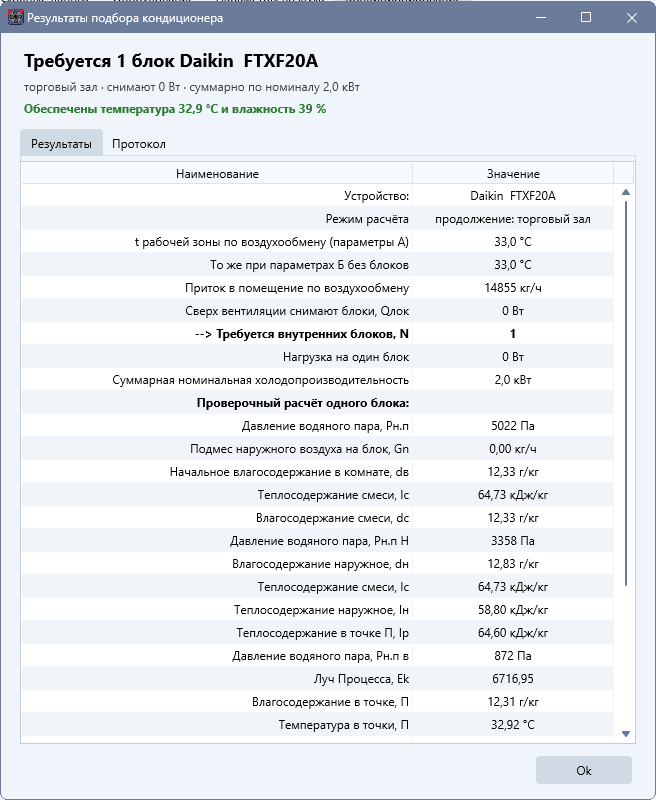Select the Режим расчёта row
Screen dimensions: 656x800
point(317,219)
